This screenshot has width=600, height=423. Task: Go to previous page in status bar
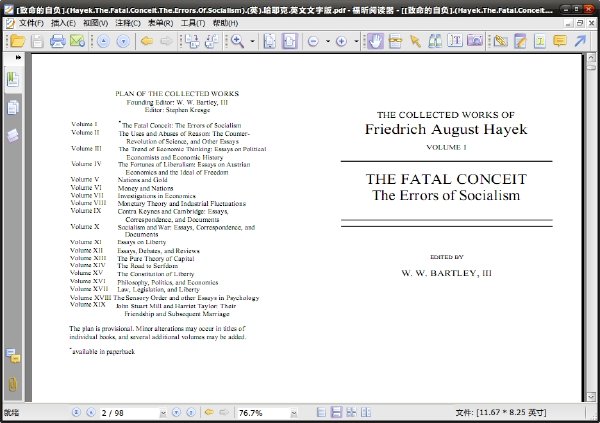point(91,412)
